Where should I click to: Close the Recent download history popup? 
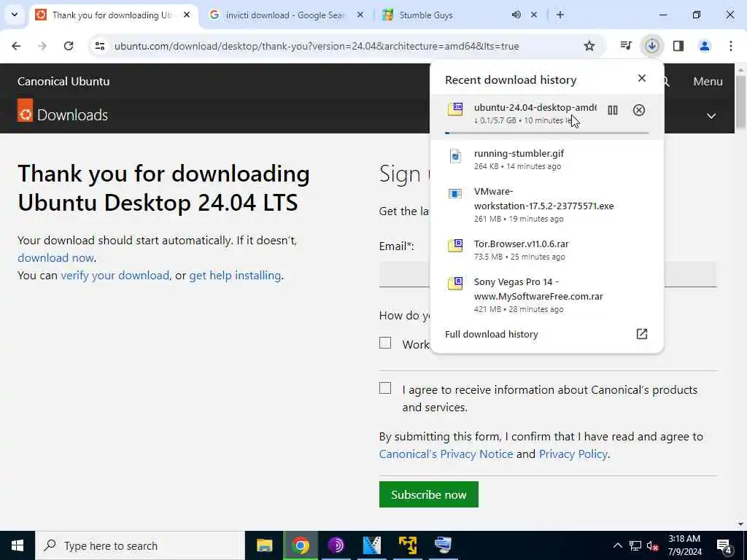(642, 78)
